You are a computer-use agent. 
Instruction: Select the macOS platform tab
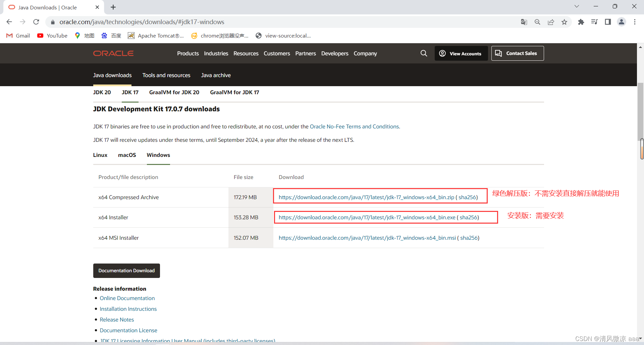click(127, 155)
